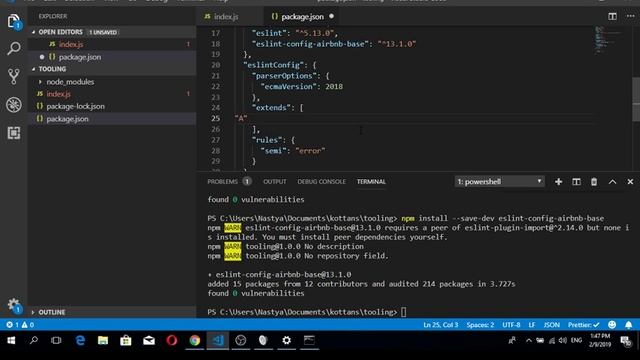This screenshot has height=360, width=640.
Task: Kill terminal with trash icon
Action: pyautogui.click(x=594, y=182)
